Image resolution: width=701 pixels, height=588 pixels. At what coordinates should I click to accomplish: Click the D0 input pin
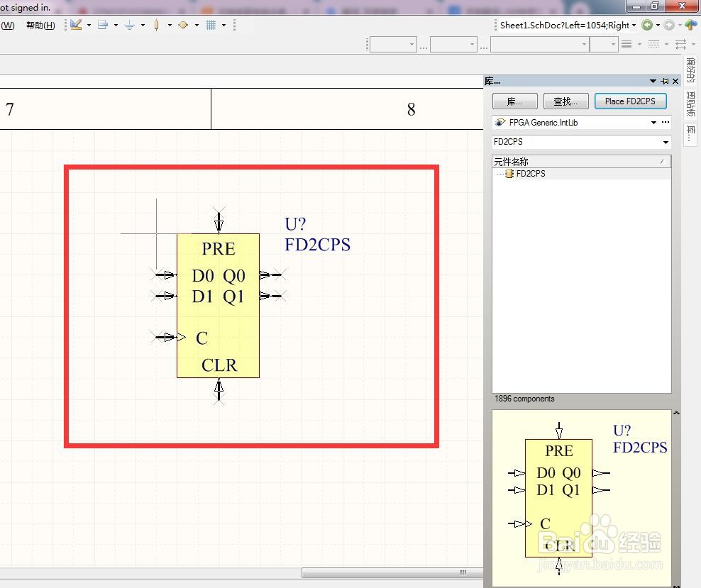(165, 274)
